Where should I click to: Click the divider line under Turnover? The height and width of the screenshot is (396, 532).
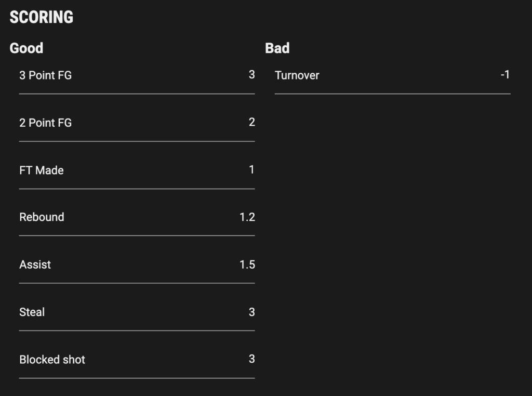point(393,94)
